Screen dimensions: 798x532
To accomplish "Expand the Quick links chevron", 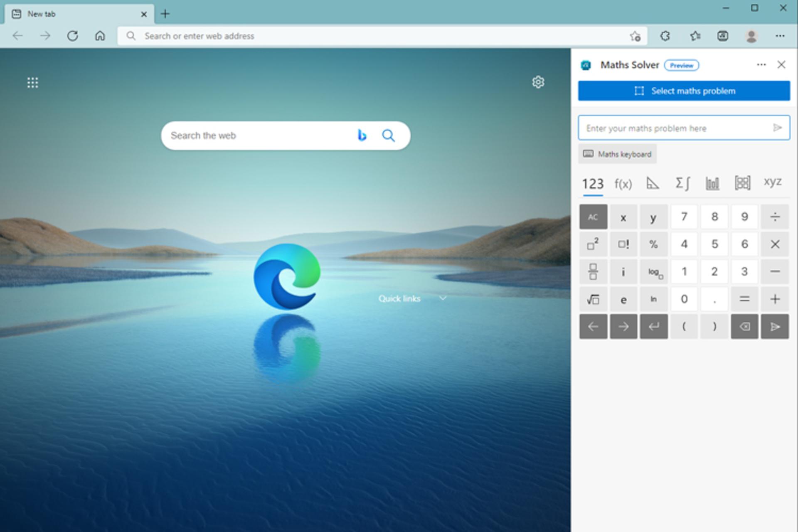I will tap(443, 298).
